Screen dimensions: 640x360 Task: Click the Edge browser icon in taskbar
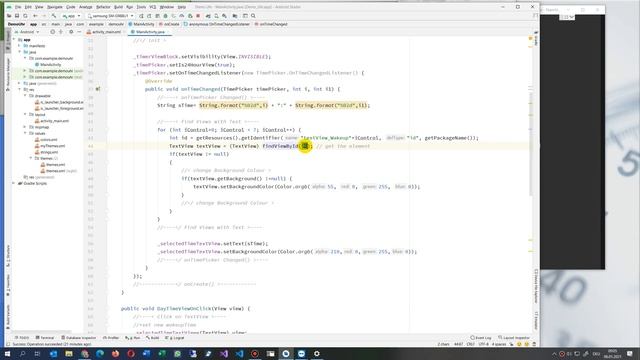tap(100, 353)
